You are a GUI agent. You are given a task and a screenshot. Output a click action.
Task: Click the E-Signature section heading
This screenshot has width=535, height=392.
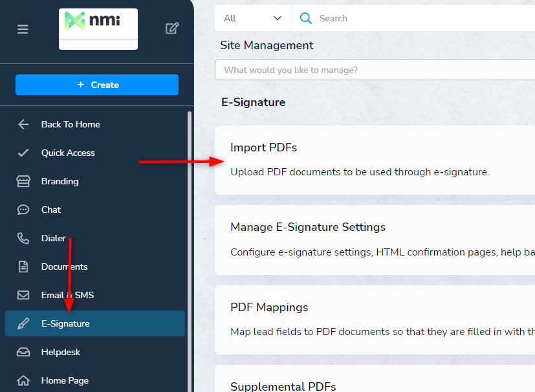point(253,102)
